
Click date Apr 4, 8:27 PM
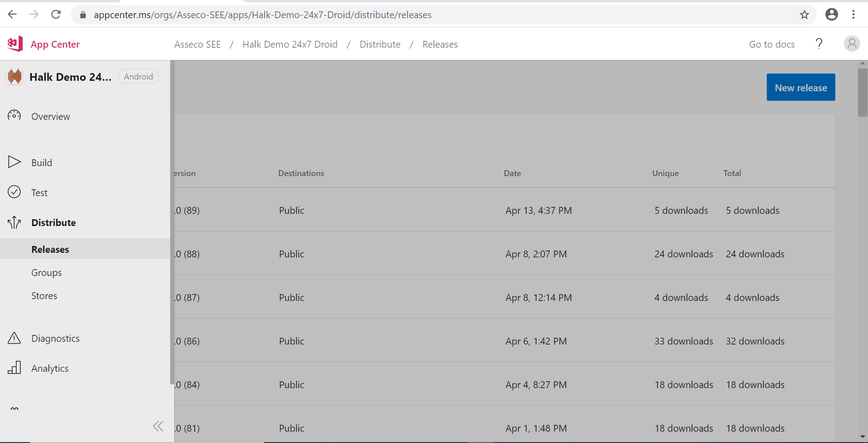point(536,384)
